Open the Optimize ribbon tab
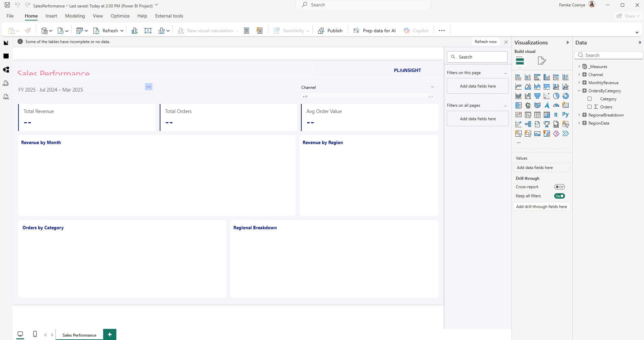644x340 pixels. coord(120,16)
